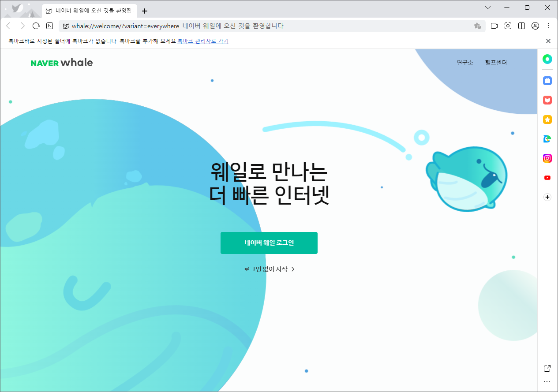Screen dimensions: 558x392
Task: Select the 네이버 웨일에 오신 것을 환영합니다 tab
Action: [x=90, y=11]
